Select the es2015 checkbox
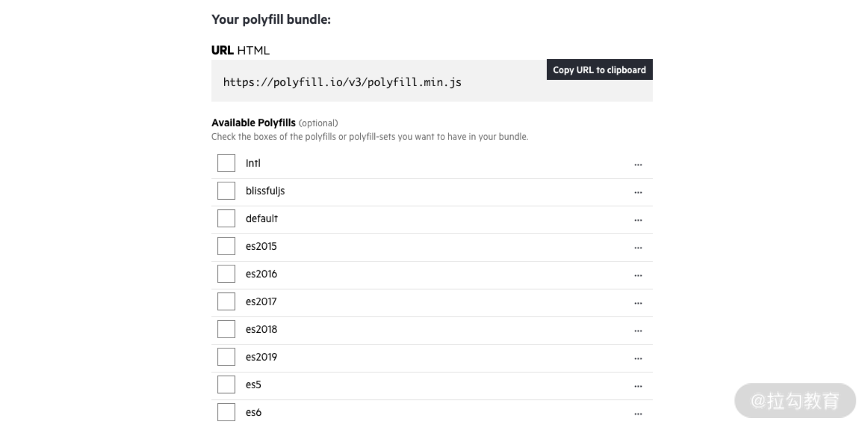Image resolution: width=868 pixels, height=429 pixels. coord(226,246)
